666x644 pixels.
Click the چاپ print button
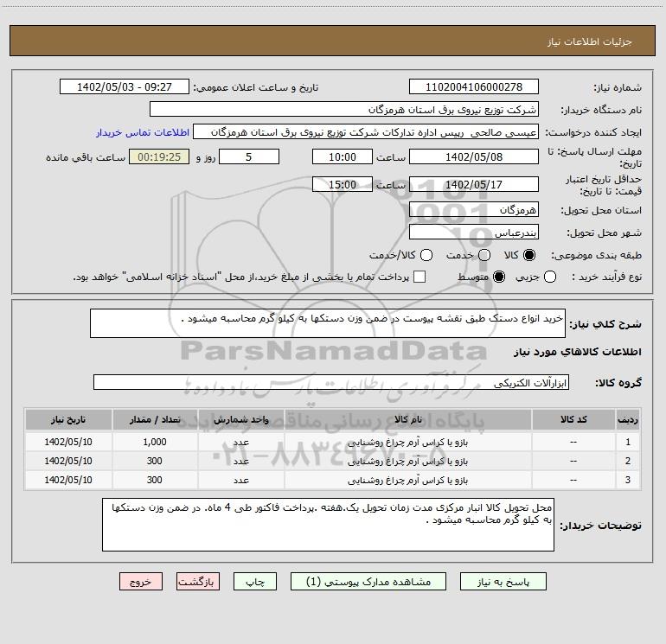[255, 582]
